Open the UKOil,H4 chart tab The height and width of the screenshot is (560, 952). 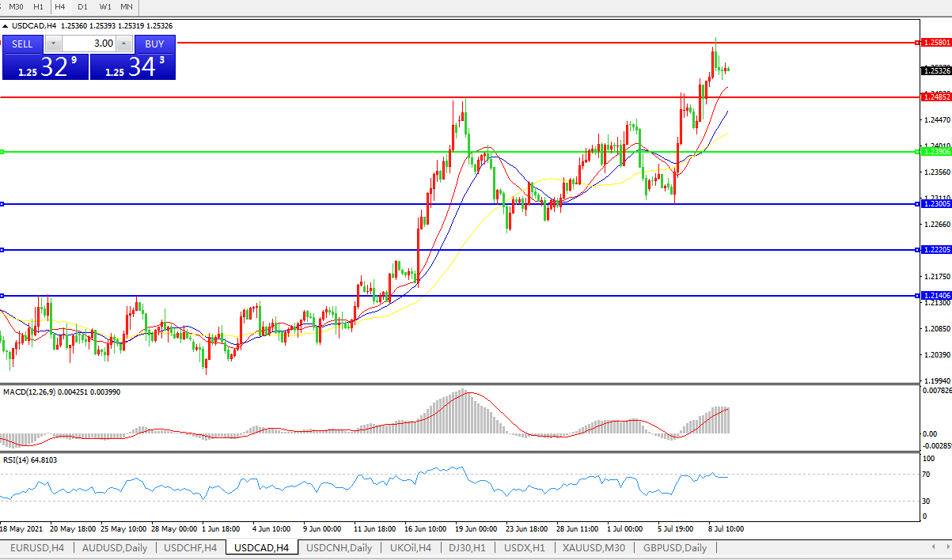click(x=408, y=547)
